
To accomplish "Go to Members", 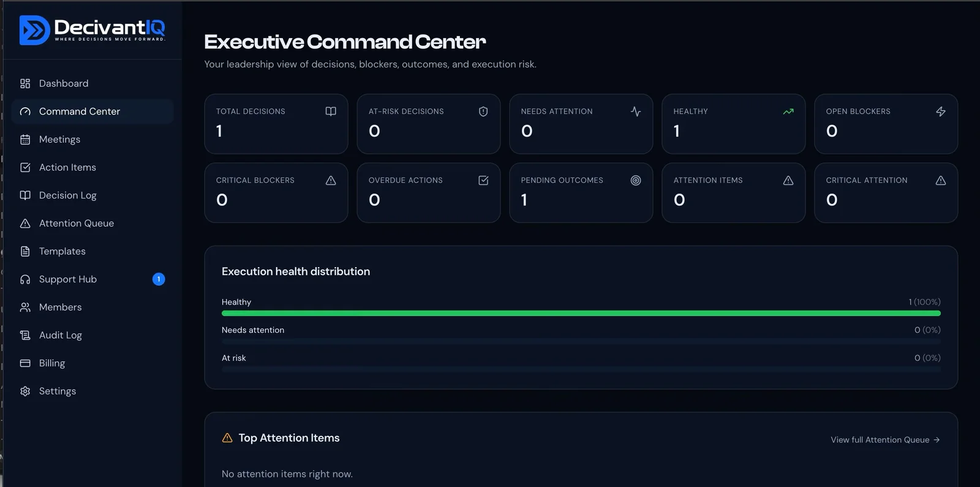I will (x=92, y=308).
